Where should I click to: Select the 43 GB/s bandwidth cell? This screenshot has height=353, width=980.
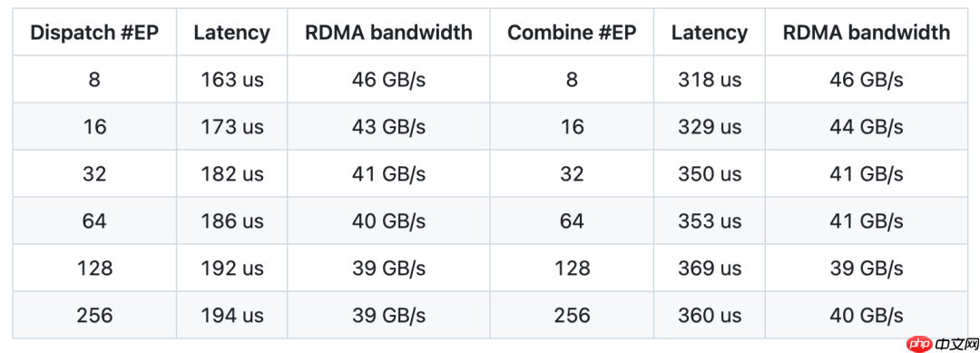point(388,126)
